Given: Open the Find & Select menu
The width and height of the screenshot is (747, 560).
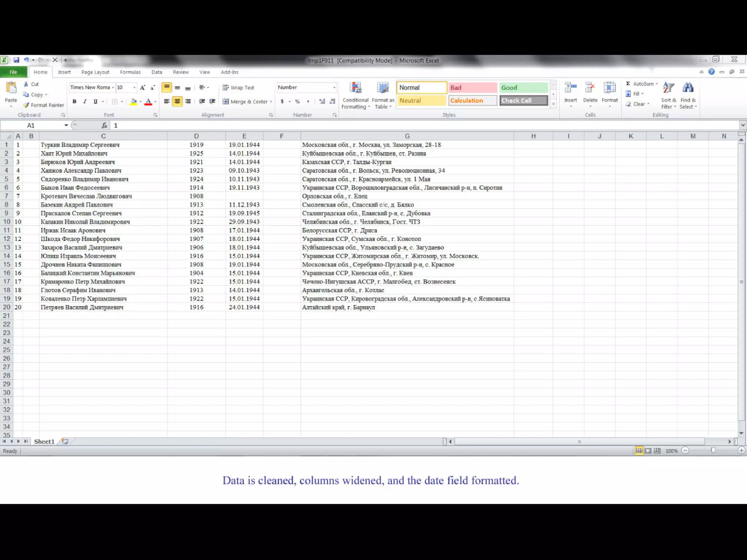Looking at the screenshot, I should 688,95.
